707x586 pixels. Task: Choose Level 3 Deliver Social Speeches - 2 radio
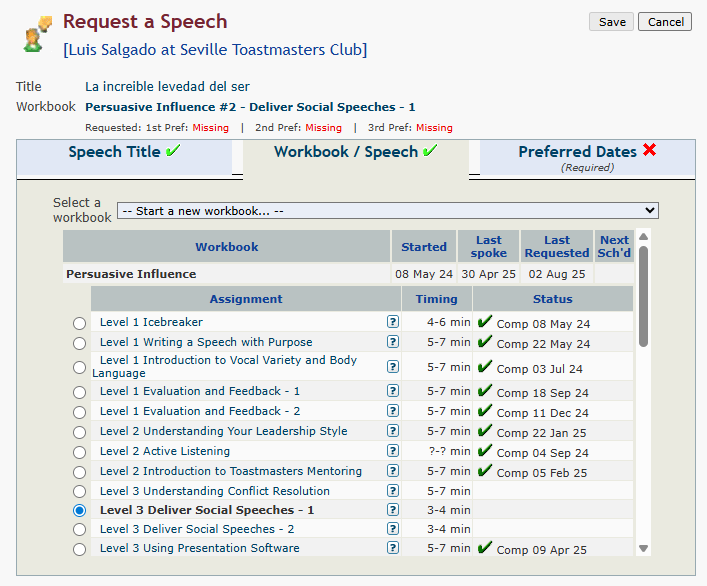tap(80, 529)
